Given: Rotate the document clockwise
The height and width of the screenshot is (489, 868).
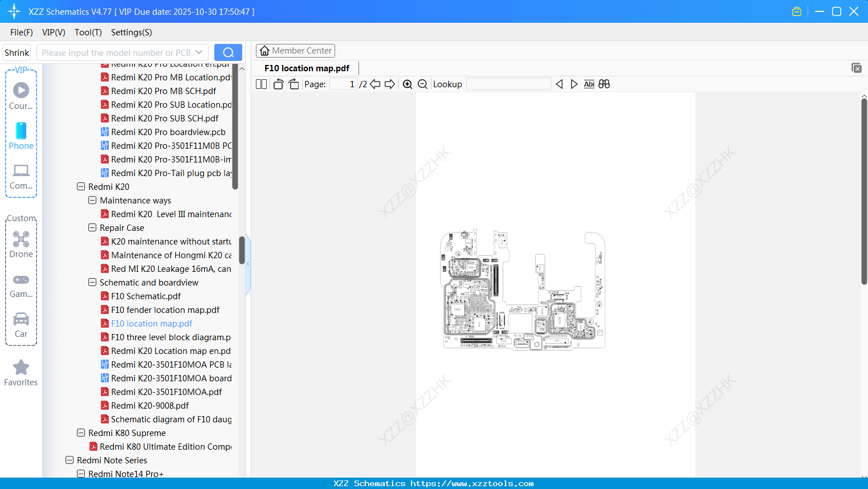Looking at the screenshot, I should coord(294,84).
